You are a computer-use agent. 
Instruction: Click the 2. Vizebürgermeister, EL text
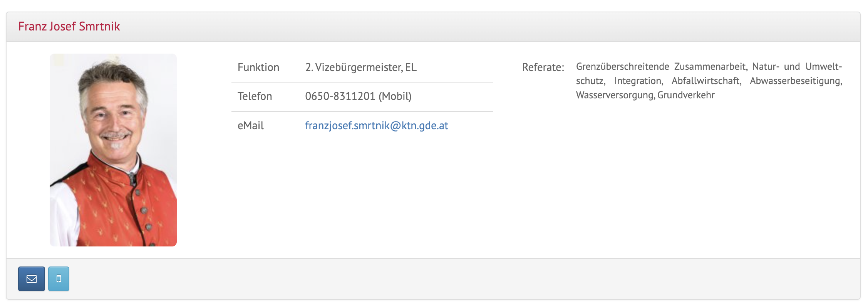tap(361, 67)
